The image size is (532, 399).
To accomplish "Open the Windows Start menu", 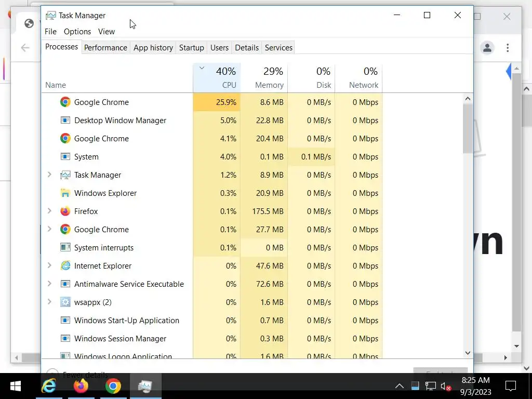I will [15, 386].
